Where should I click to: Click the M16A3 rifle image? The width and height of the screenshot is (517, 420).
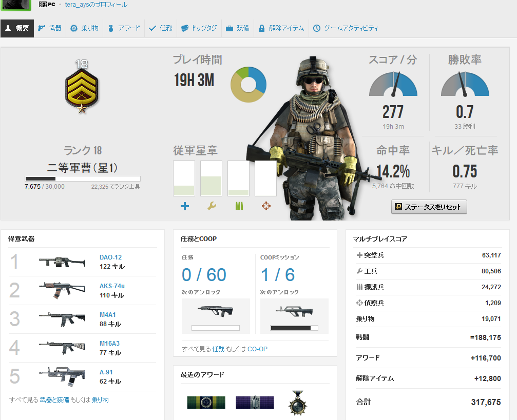(x=62, y=348)
